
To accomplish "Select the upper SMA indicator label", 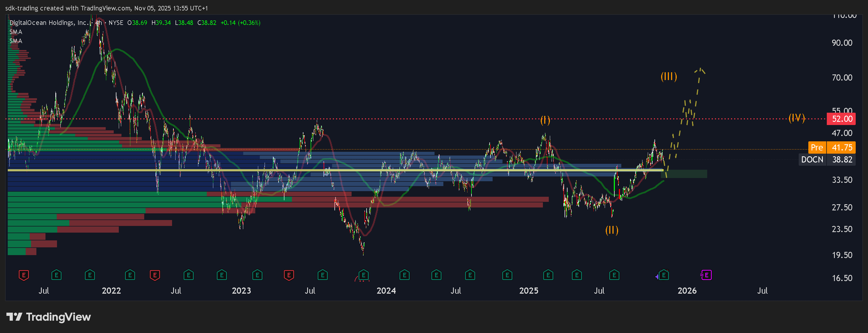I will coord(16,32).
